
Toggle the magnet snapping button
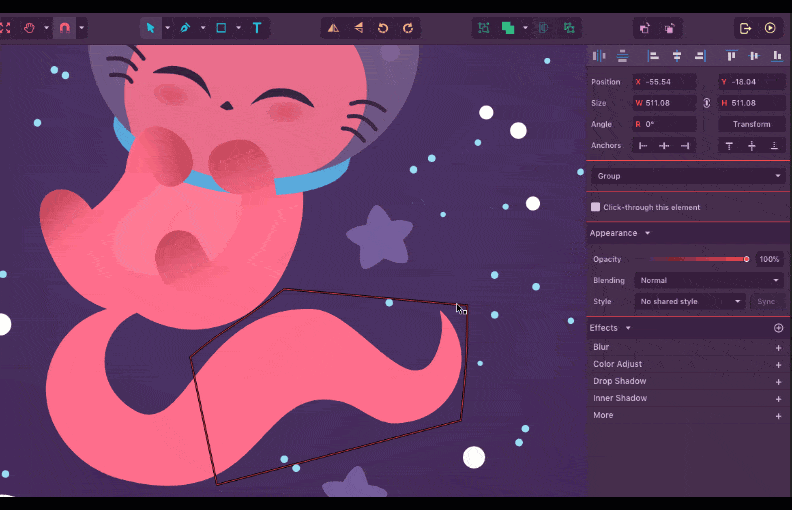point(64,28)
